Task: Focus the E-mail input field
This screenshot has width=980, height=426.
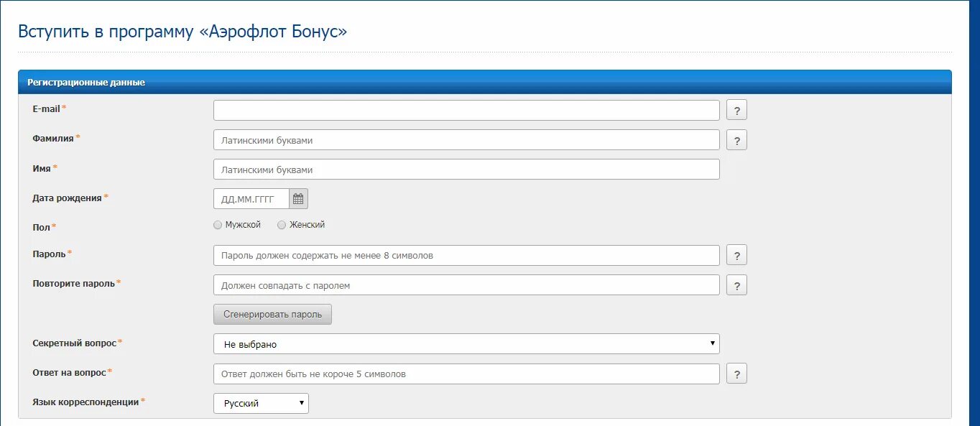Action: 466,110
